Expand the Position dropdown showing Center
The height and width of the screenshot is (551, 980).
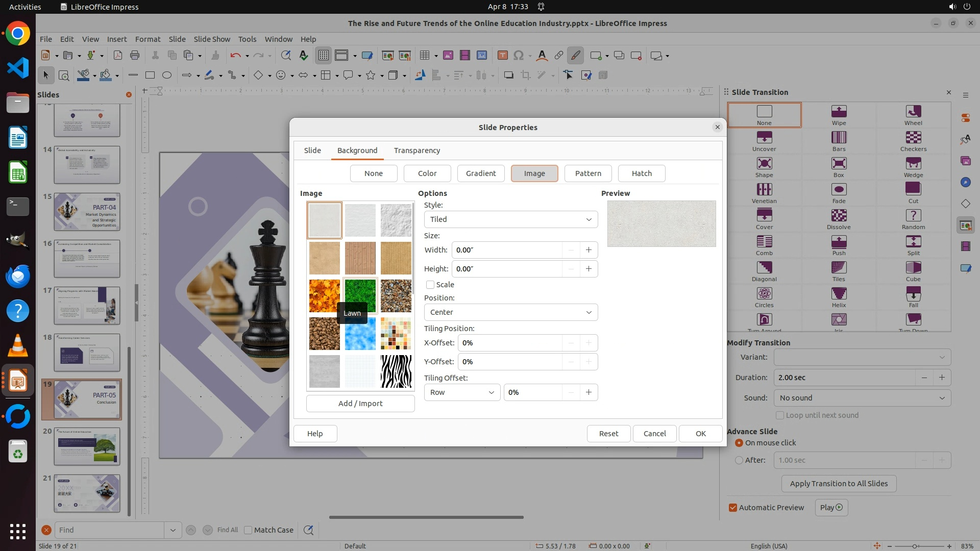coord(510,312)
